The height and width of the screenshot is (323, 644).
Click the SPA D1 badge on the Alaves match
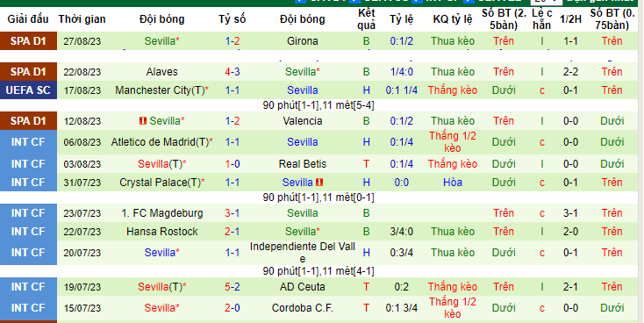[x=28, y=71]
